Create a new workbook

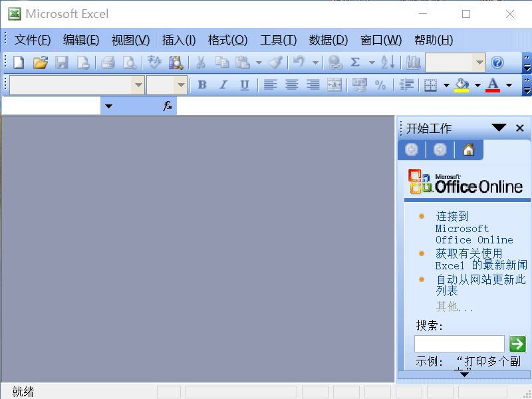click(18, 62)
